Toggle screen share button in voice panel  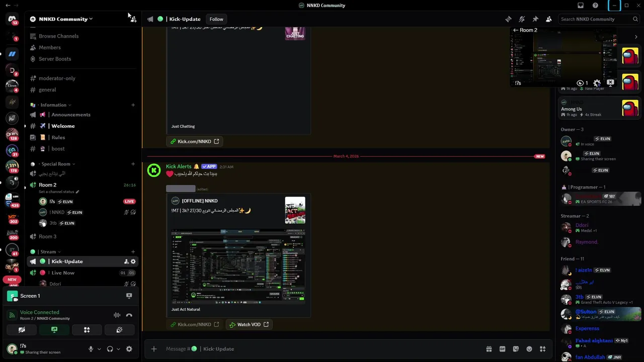[x=54, y=330]
